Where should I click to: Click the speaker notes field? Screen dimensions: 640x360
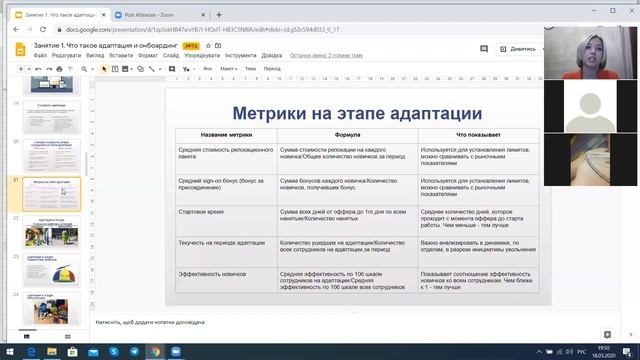[x=355, y=322]
